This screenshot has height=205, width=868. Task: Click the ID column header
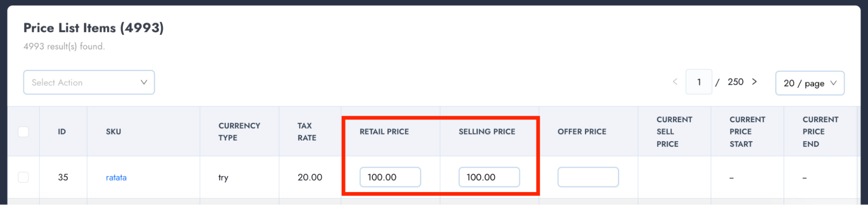pos(62,132)
